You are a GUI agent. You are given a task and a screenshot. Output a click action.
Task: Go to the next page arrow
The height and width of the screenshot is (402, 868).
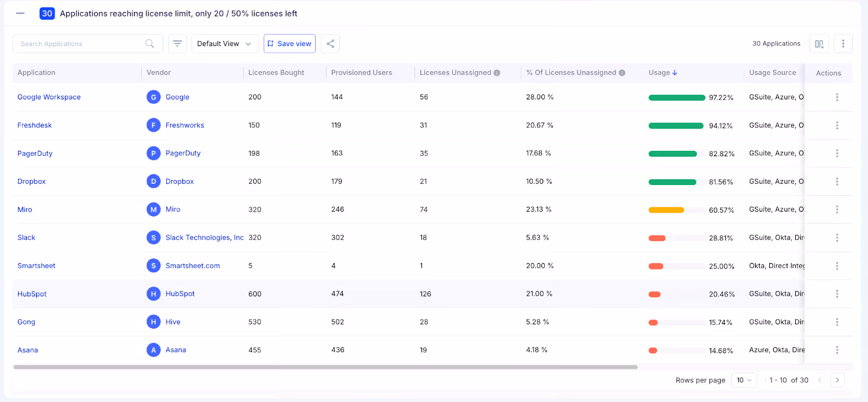tap(838, 380)
